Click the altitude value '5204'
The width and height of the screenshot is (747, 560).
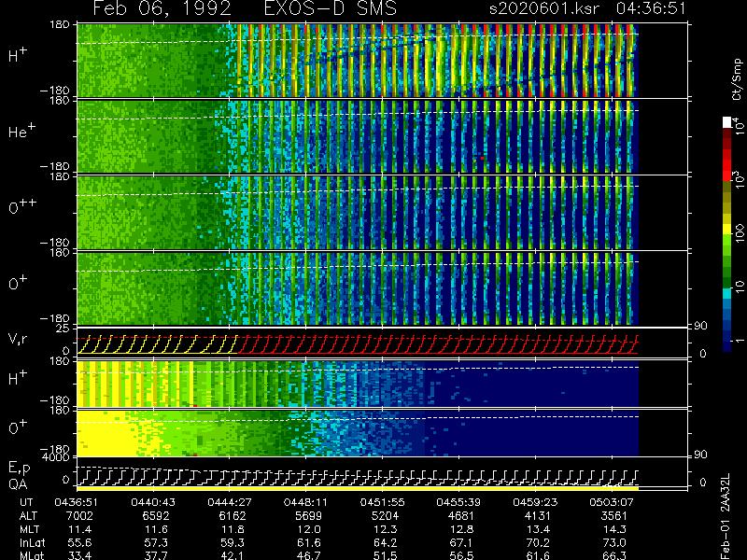click(x=385, y=516)
